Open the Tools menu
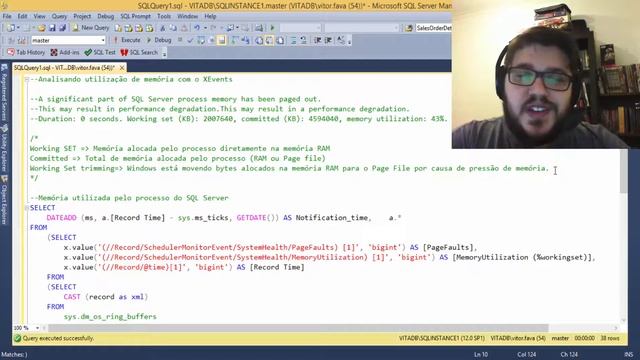640x360 pixels. click(x=164, y=16)
